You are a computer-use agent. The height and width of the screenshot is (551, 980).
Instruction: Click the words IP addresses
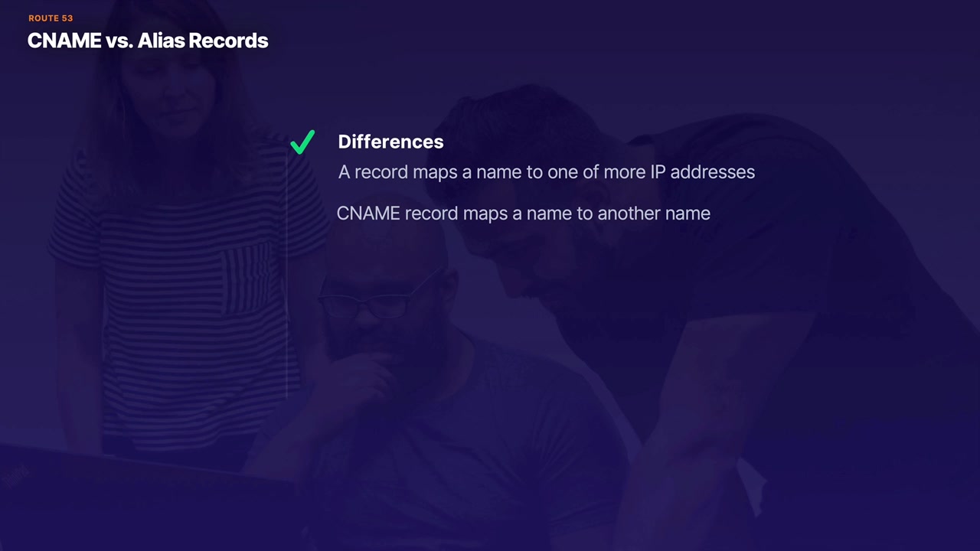[x=703, y=172]
